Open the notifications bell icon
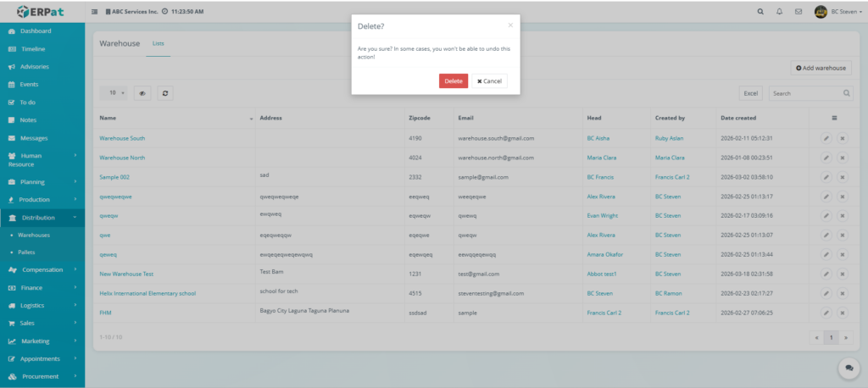 [780, 12]
